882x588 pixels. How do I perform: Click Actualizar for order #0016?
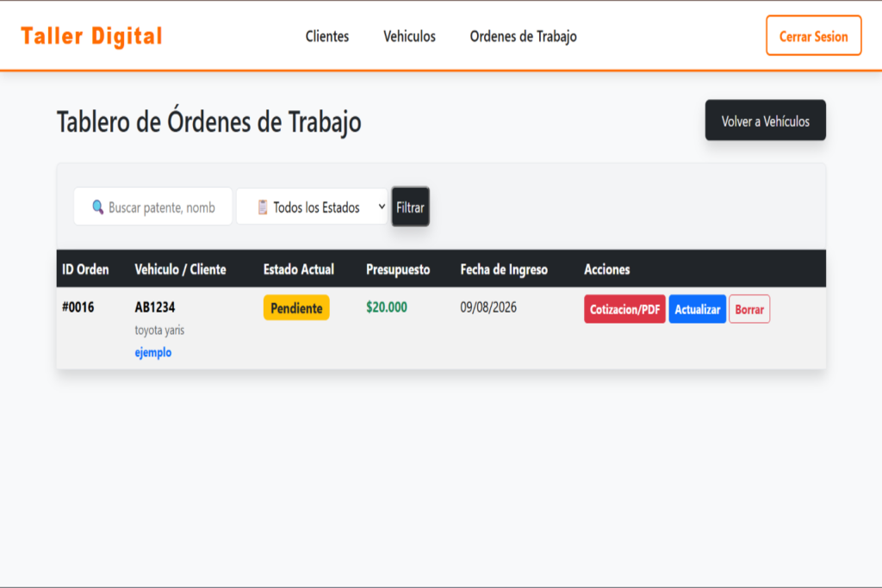click(697, 309)
